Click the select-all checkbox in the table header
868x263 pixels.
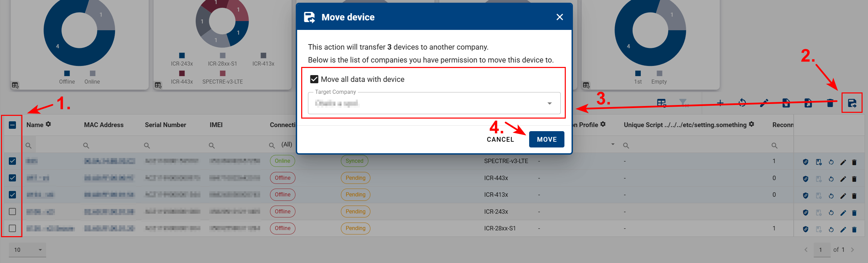click(12, 125)
